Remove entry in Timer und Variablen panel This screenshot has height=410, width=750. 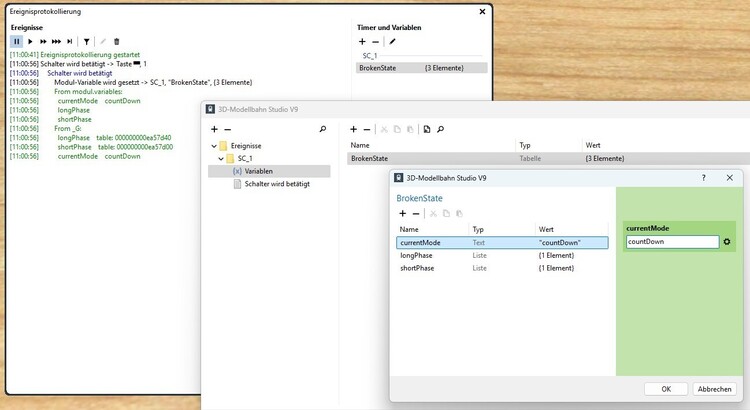pyautogui.click(x=375, y=42)
